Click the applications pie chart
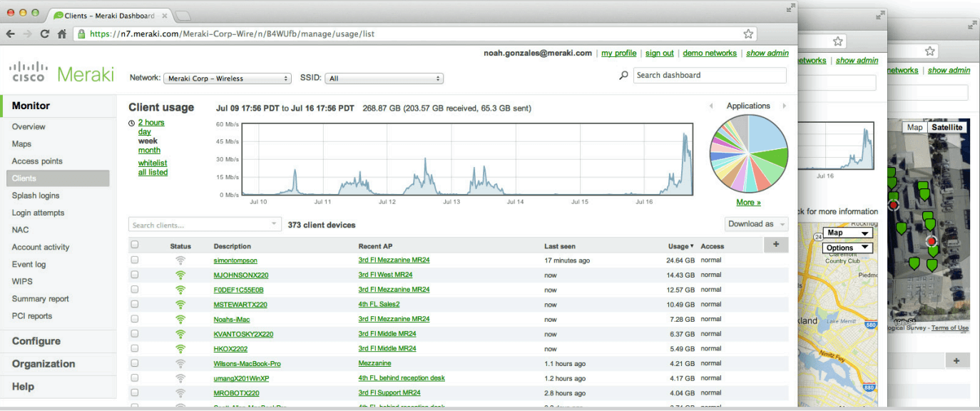Viewport: 980px width, 411px height. 748,154
